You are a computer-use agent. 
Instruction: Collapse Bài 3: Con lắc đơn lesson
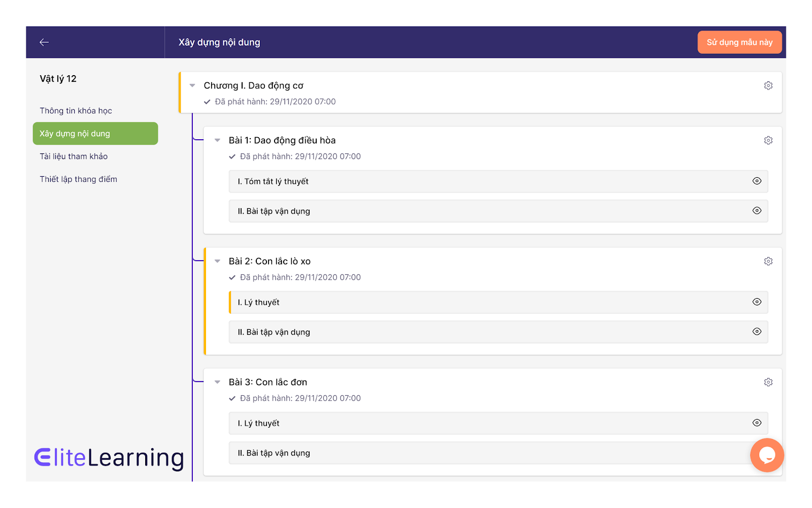click(217, 382)
